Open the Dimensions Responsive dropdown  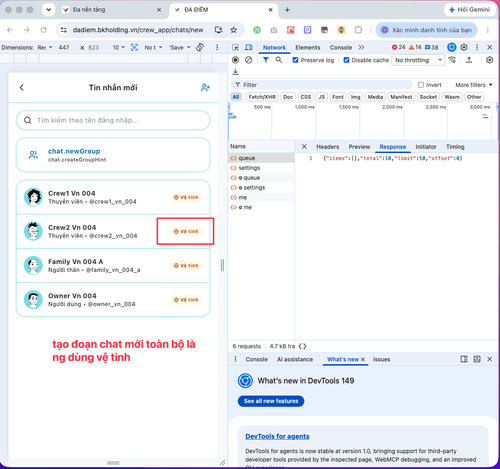(x=45, y=47)
